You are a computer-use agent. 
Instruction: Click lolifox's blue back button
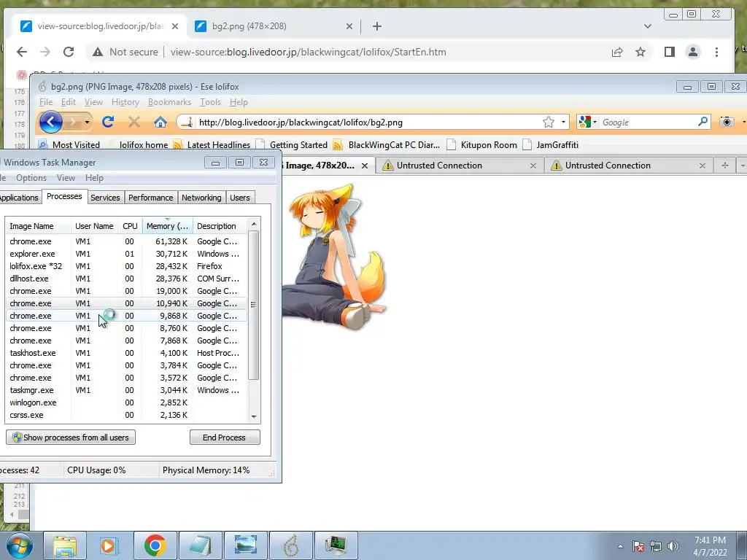(x=50, y=122)
